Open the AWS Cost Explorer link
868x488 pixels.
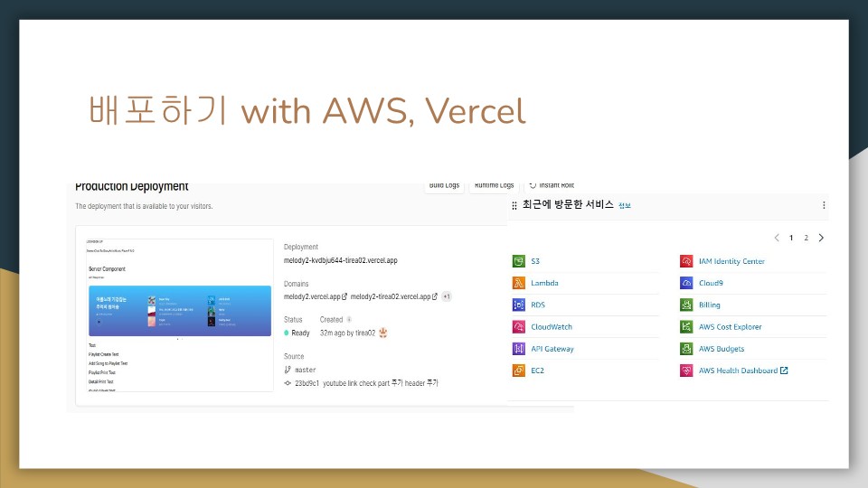[731, 327]
